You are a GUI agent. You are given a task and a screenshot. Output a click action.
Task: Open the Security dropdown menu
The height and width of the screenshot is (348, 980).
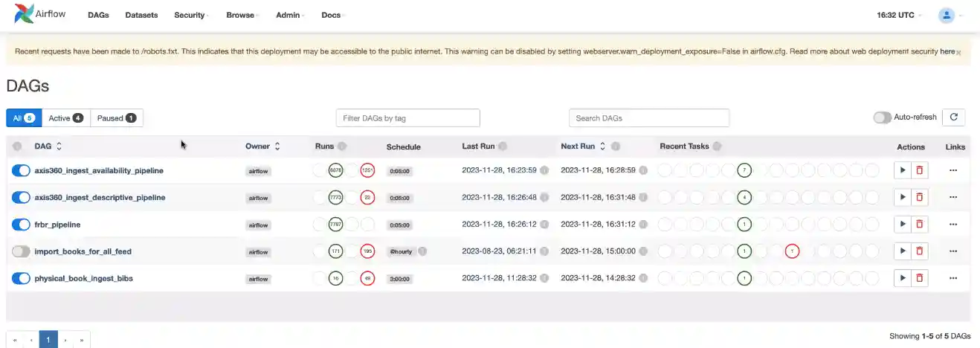pyautogui.click(x=191, y=15)
